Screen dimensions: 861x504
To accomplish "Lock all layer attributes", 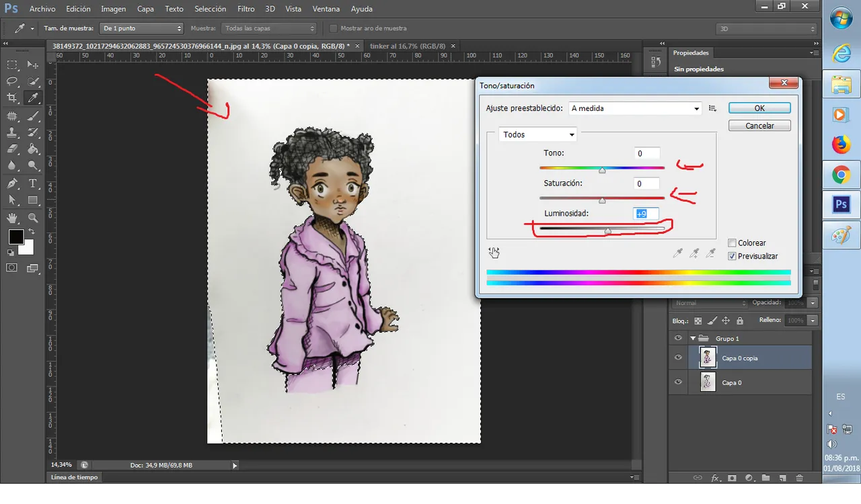I will coord(740,321).
